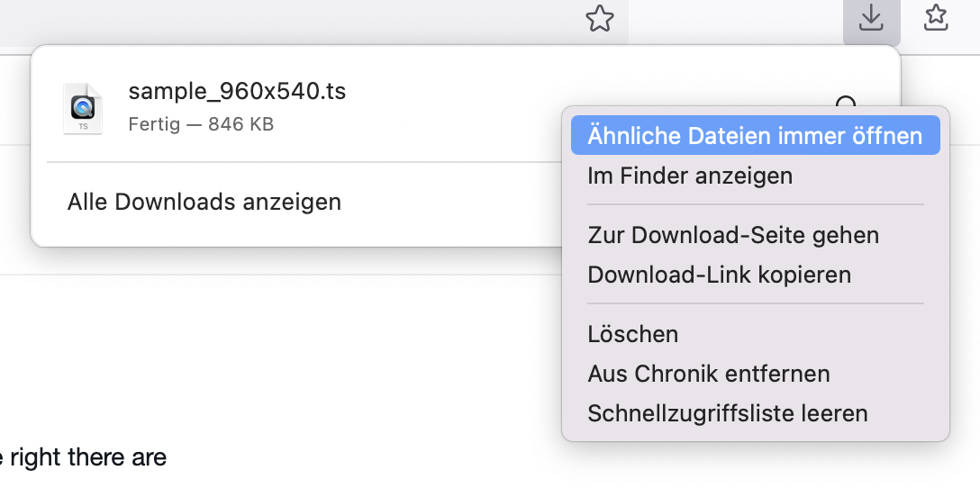This screenshot has height=488, width=980.
Task: Choose 'Im Finder anzeigen' from the context menu
Action: click(x=690, y=176)
